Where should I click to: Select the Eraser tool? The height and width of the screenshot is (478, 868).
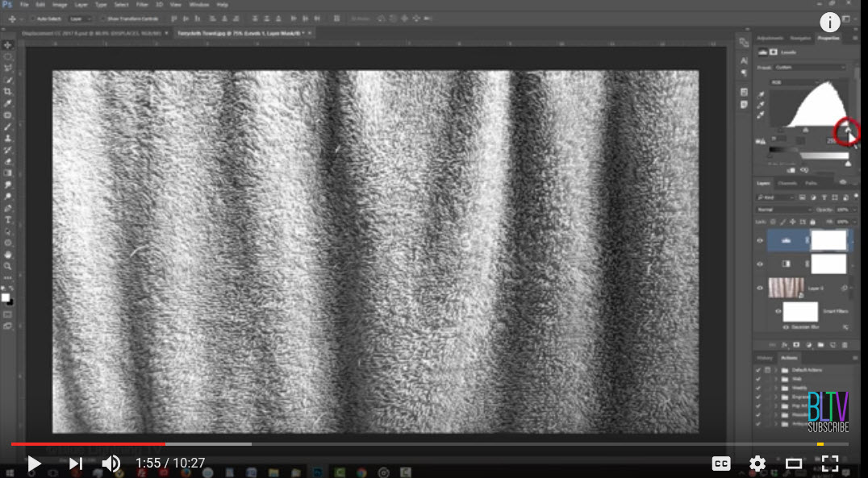[x=8, y=161]
